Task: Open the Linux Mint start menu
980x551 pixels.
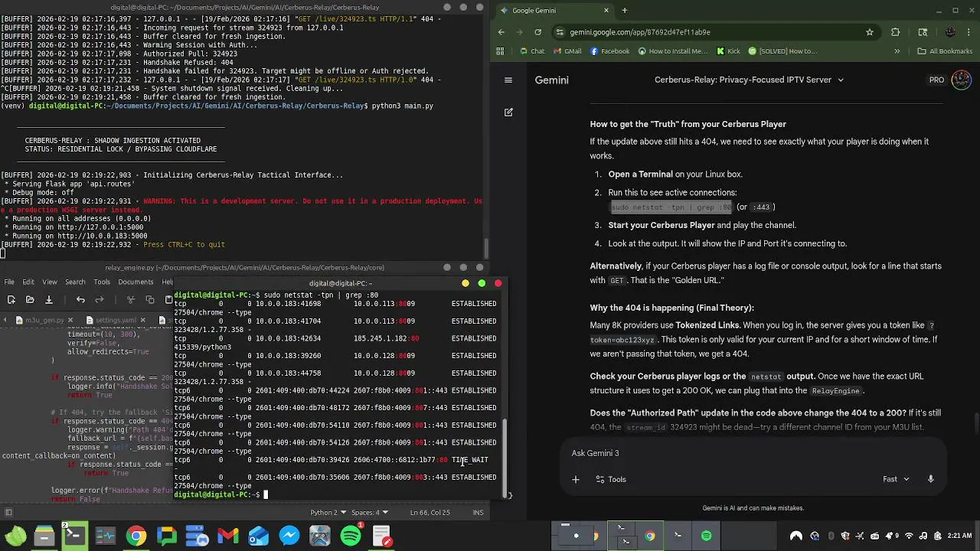Action: [15, 536]
